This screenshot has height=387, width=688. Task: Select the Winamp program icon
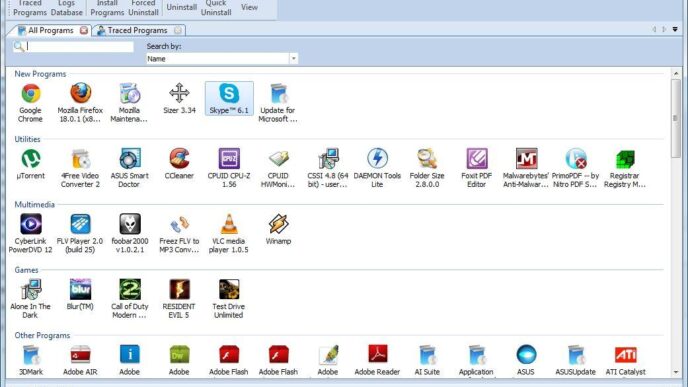tap(278, 224)
